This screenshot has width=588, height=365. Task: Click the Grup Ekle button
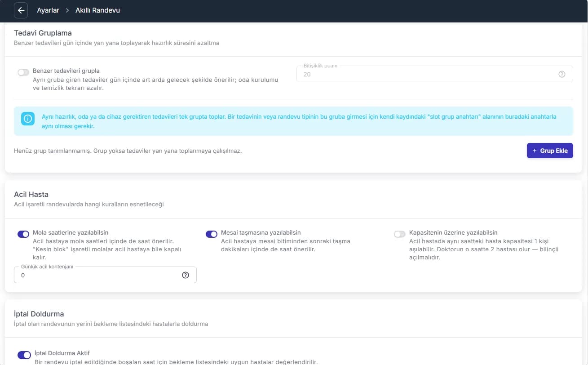pos(550,151)
